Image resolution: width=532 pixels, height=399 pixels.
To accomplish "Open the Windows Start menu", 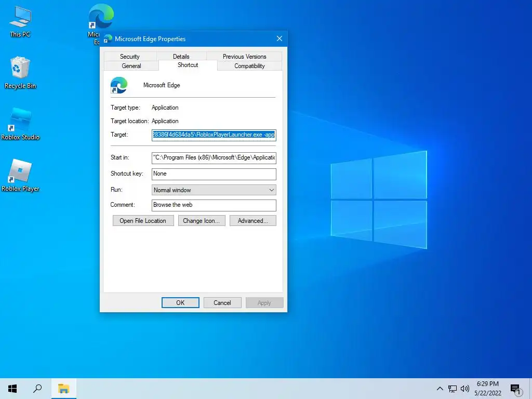I will point(12,389).
